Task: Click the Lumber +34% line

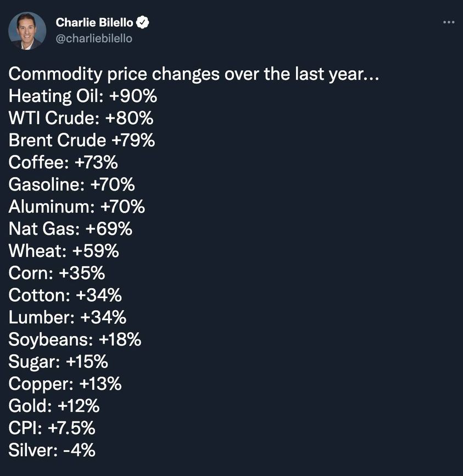Action: coord(68,317)
